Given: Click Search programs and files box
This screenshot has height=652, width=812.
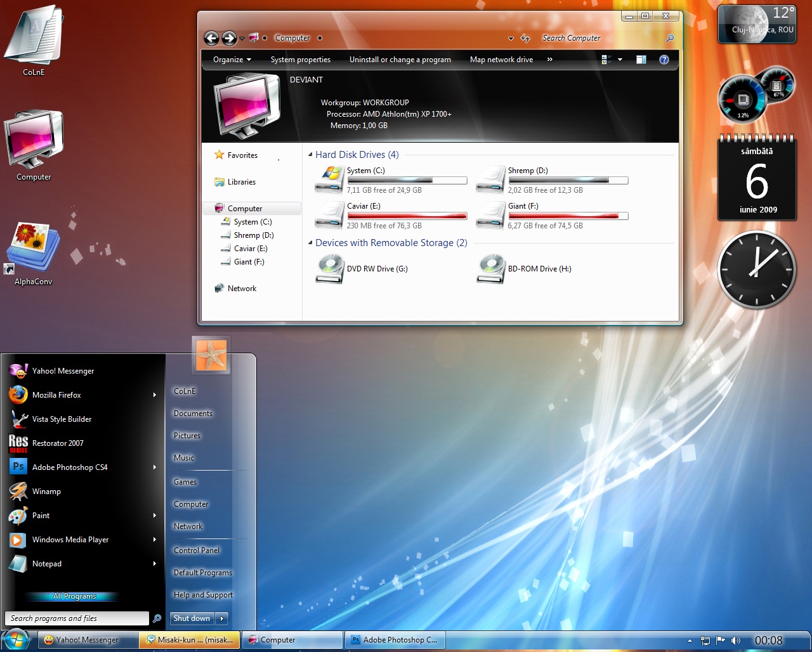Looking at the screenshot, I should 77,618.
